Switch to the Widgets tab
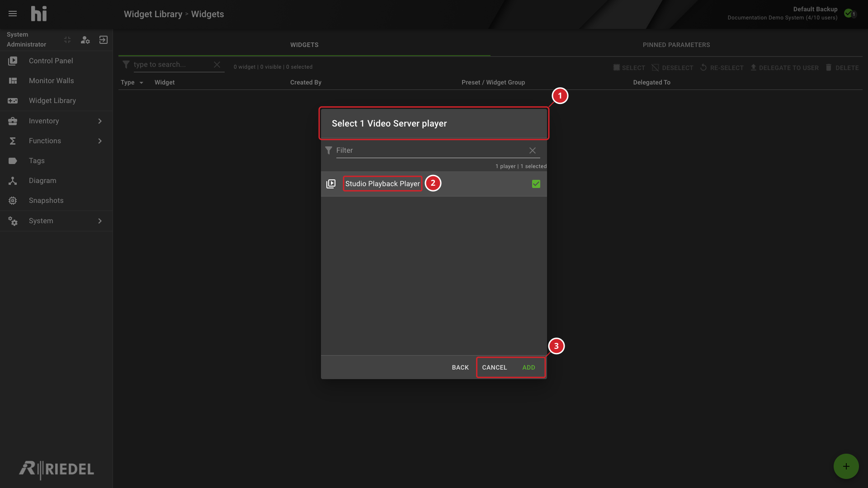 coord(304,45)
